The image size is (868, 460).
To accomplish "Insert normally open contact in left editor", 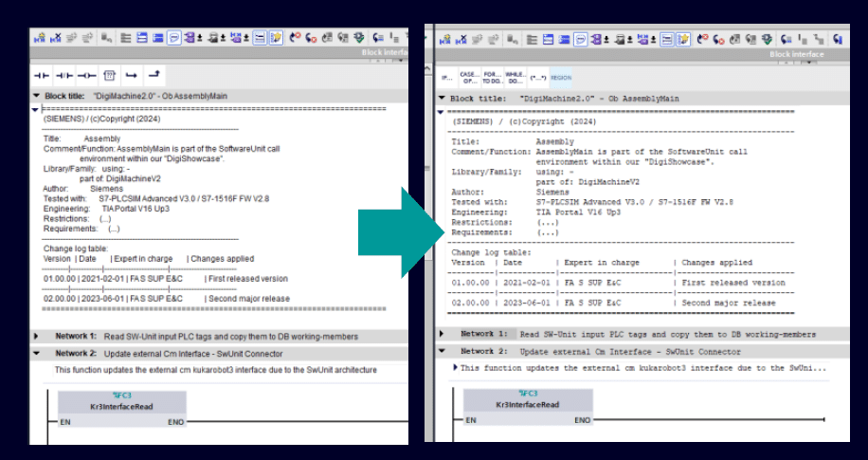I will coord(42,74).
